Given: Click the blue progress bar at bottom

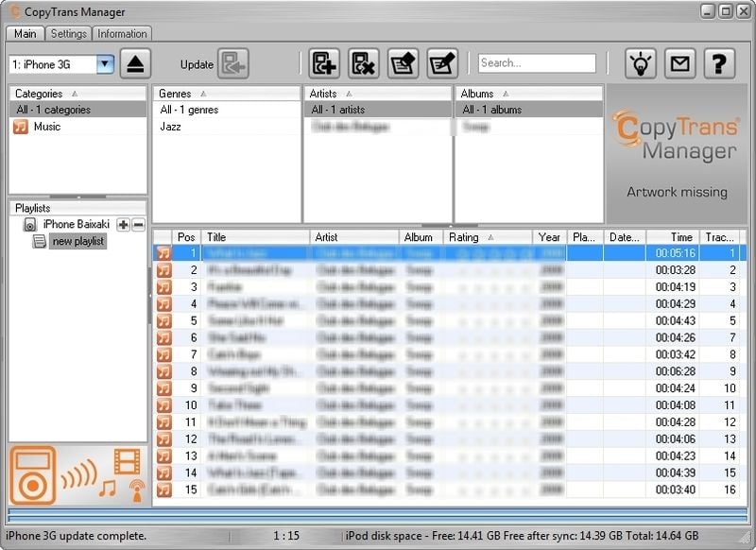Looking at the screenshot, I should click(x=377, y=515).
